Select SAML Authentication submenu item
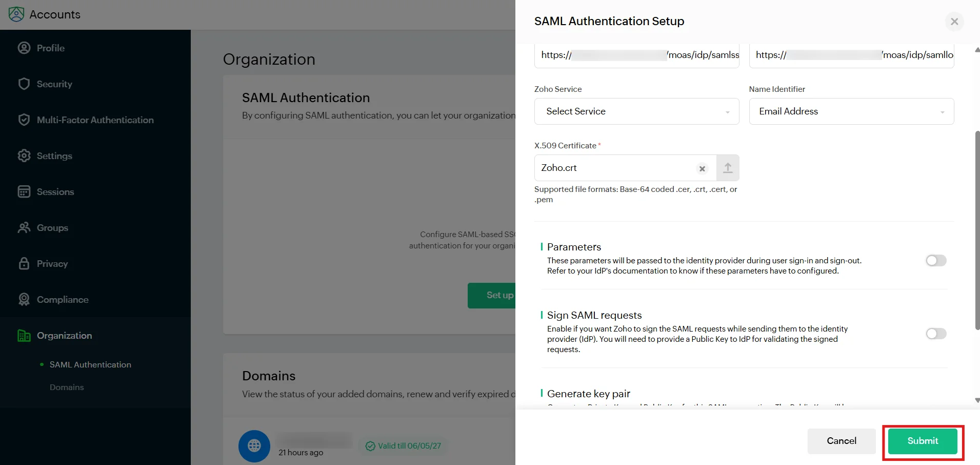This screenshot has height=465, width=980. point(90,364)
